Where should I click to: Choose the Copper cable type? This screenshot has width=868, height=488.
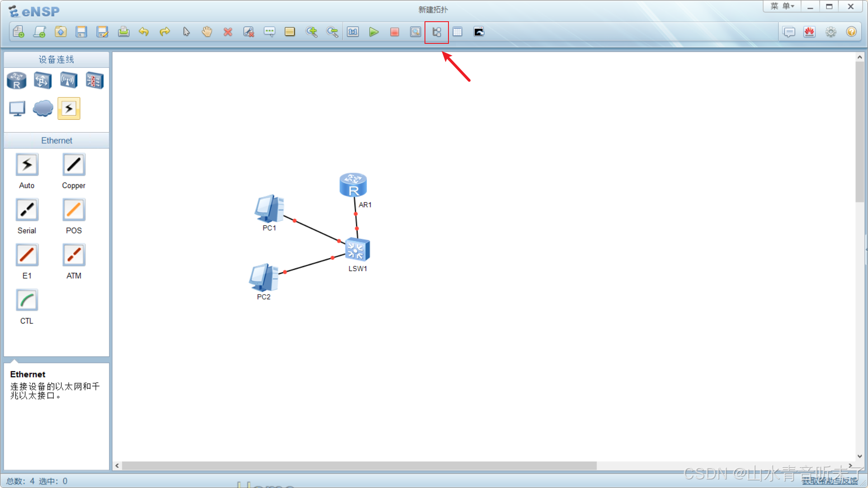click(74, 165)
